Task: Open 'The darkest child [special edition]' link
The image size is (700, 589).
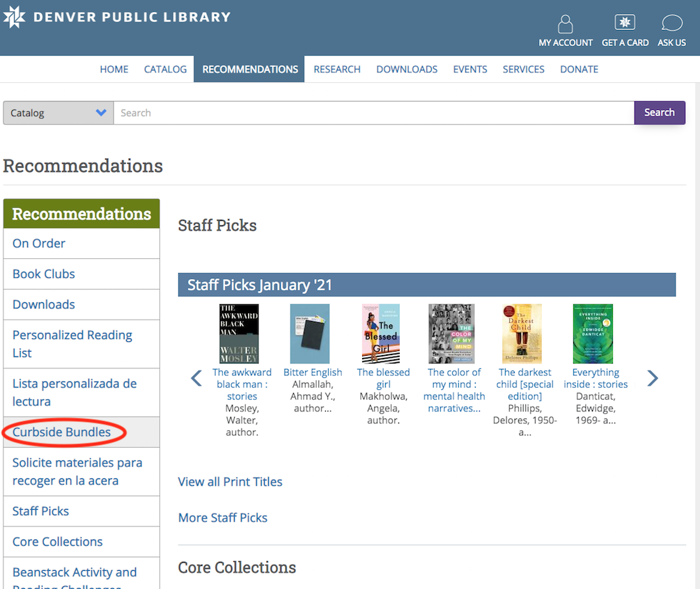Action: (x=525, y=384)
